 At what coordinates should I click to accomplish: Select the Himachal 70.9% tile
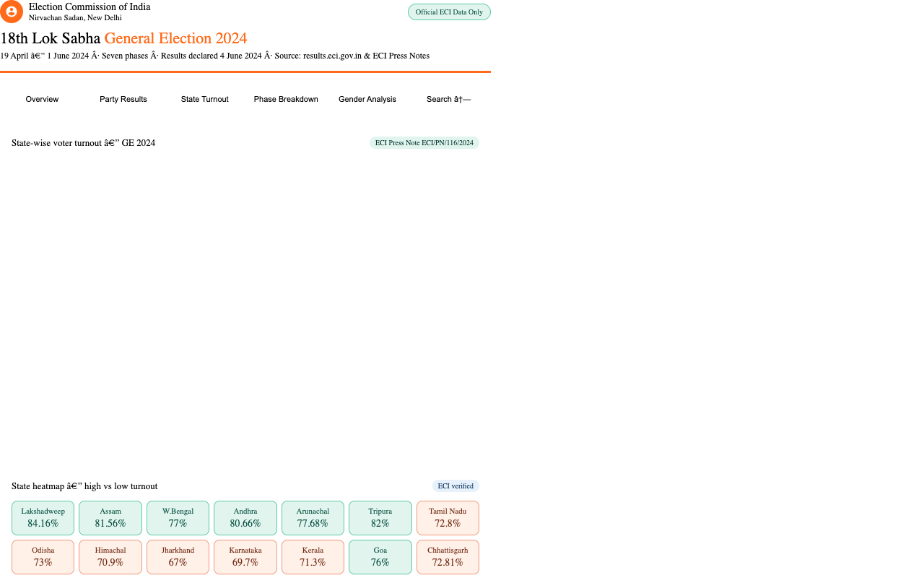[110, 557]
